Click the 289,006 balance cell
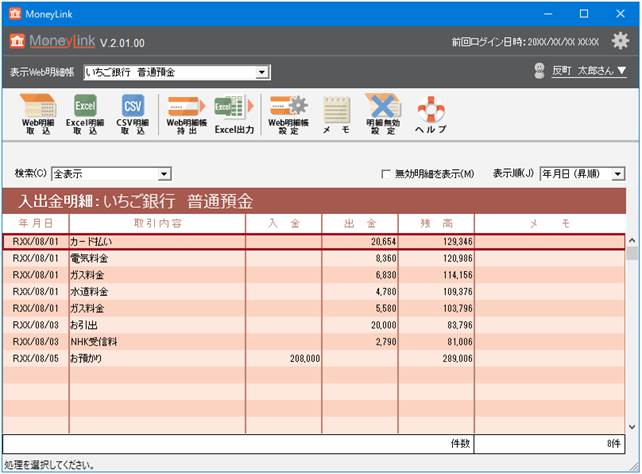This screenshot has width=642, height=474. [x=457, y=359]
